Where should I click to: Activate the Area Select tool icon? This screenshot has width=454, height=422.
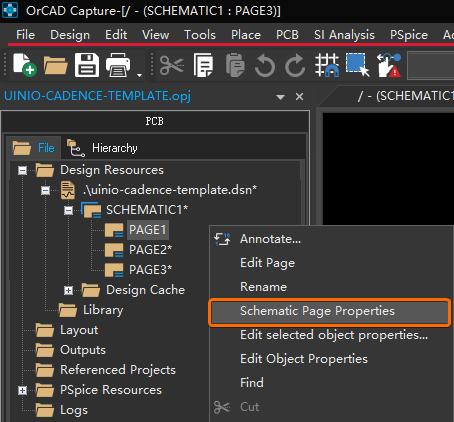click(358, 65)
